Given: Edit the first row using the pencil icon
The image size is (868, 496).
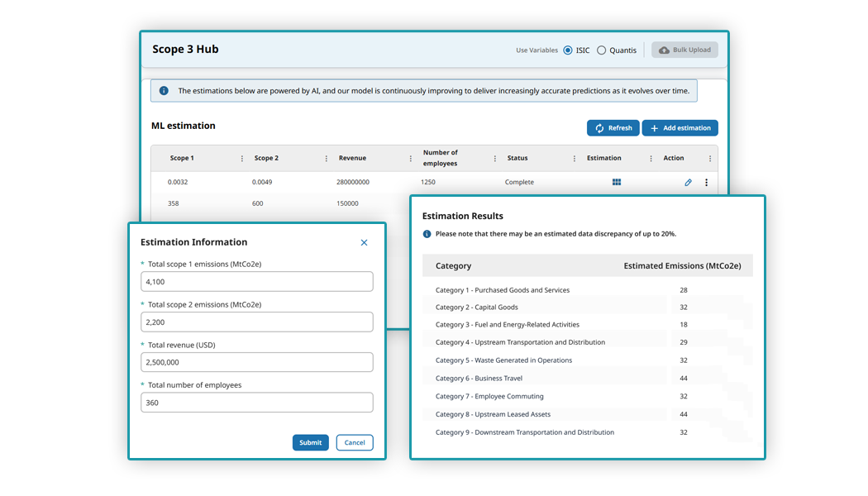Looking at the screenshot, I should point(688,182).
